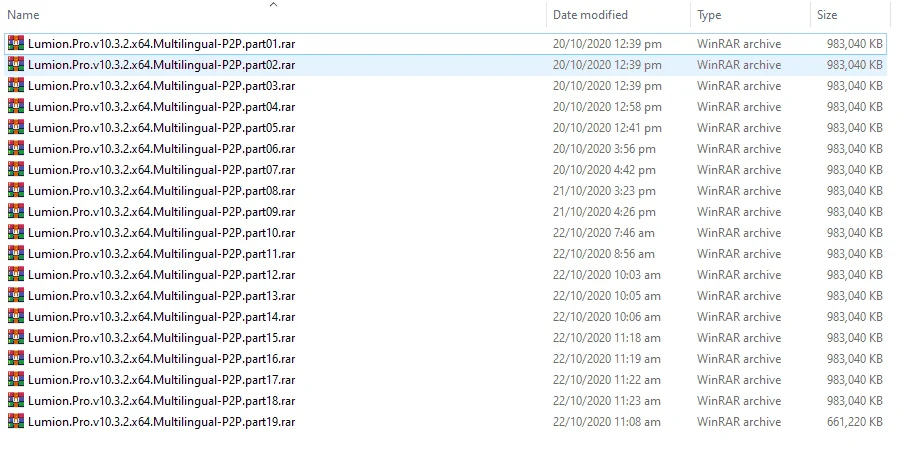Click the WinRAR icon of part02.rar
The width and height of the screenshot is (923, 472).
pos(16,65)
